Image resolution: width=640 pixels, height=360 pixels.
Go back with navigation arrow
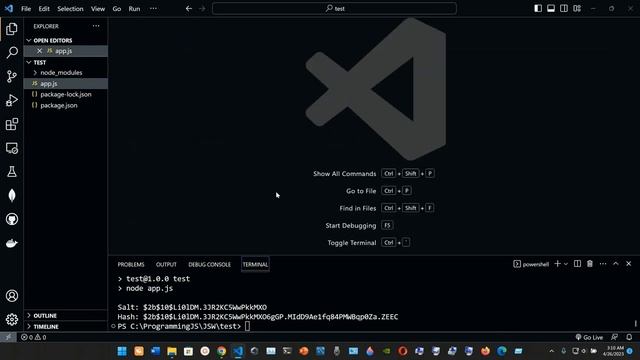pos(189,9)
